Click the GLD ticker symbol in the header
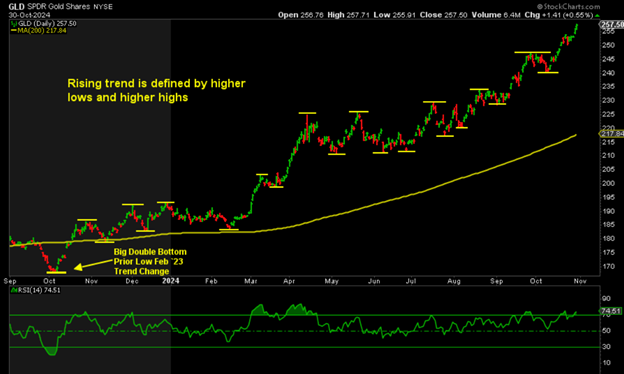This screenshot has height=374, width=624. (x=16, y=7)
